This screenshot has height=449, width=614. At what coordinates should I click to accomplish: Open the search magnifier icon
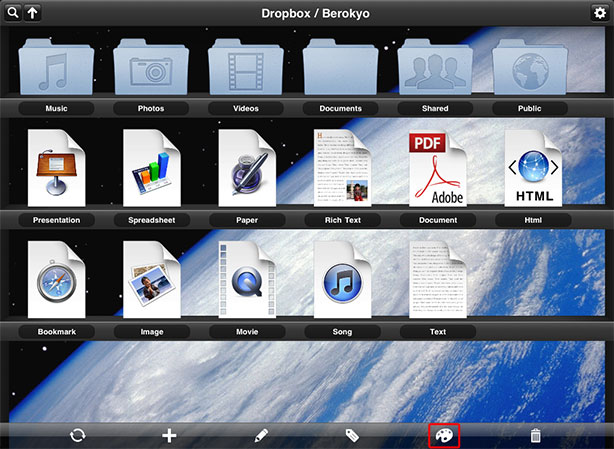click(13, 13)
